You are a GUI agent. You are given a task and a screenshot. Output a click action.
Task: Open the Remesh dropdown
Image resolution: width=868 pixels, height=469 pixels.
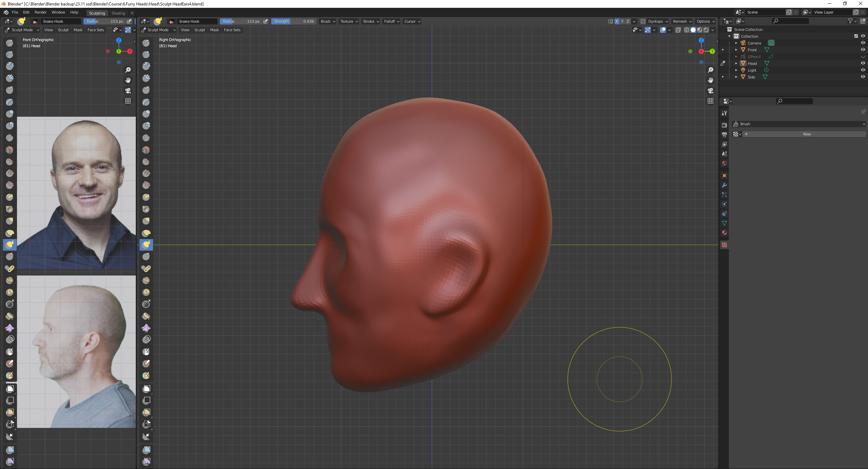pyautogui.click(x=682, y=21)
